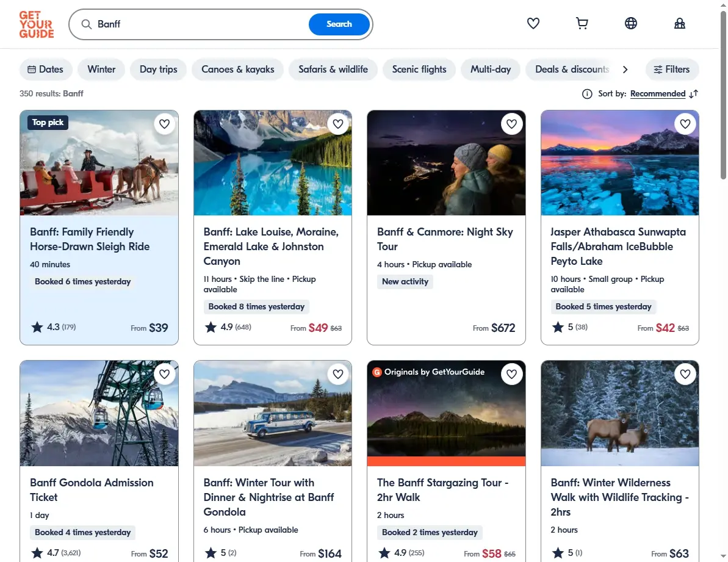Click the vintage bus photo
The height and width of the screenshot is (562, 728).
(273, 413)
